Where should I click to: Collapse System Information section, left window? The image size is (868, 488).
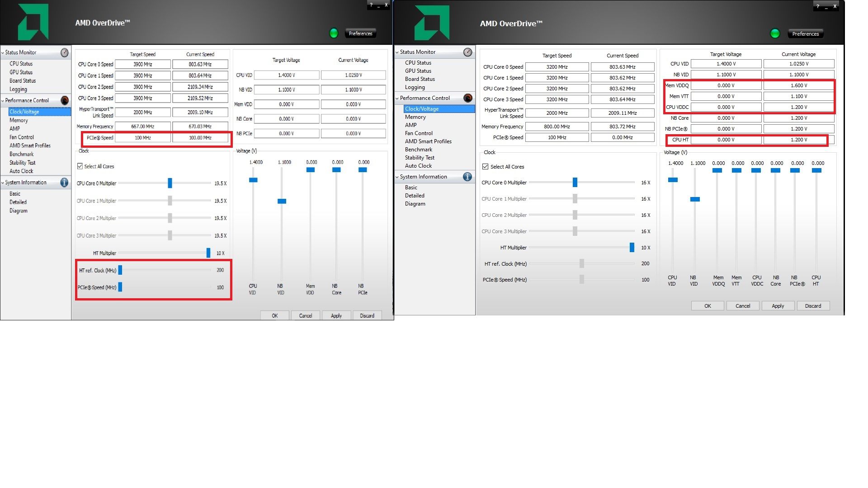tap(3, 183)
